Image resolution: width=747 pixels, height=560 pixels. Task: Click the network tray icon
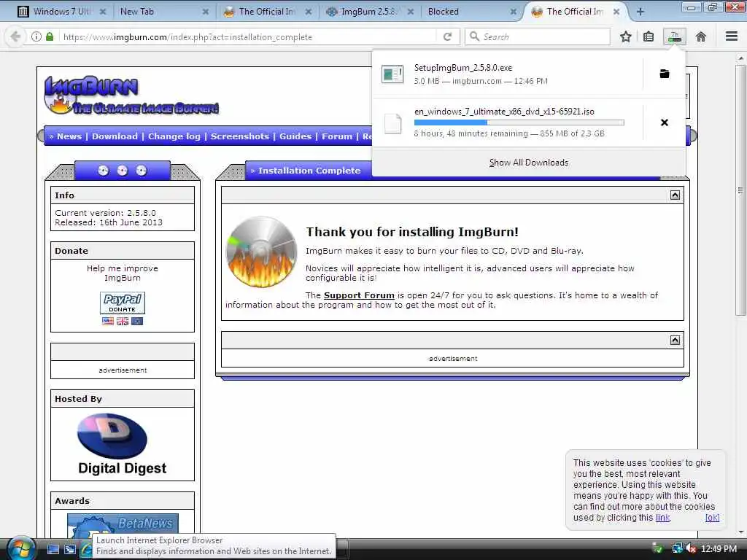(676, 548)
